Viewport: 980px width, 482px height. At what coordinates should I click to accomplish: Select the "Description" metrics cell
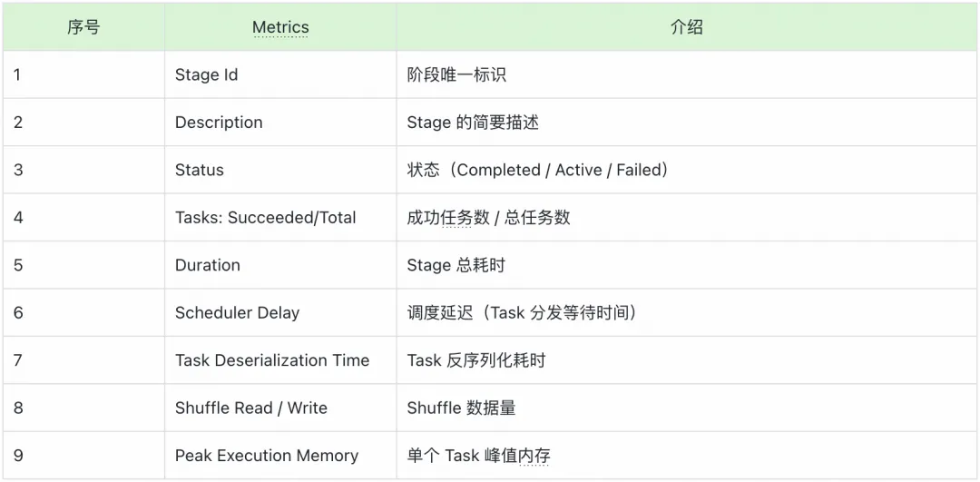[x=219, y=123]
